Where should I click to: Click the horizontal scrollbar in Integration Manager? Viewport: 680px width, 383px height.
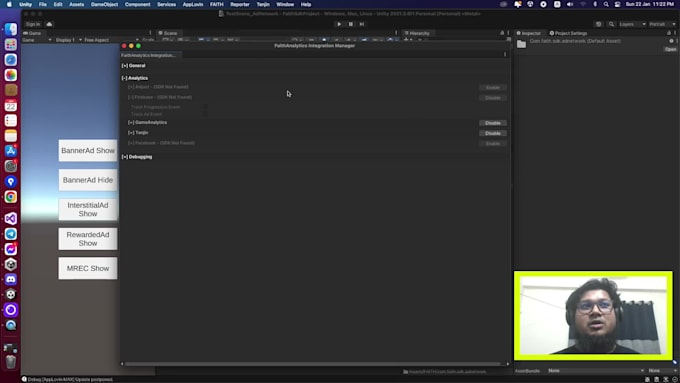(312, 364)
